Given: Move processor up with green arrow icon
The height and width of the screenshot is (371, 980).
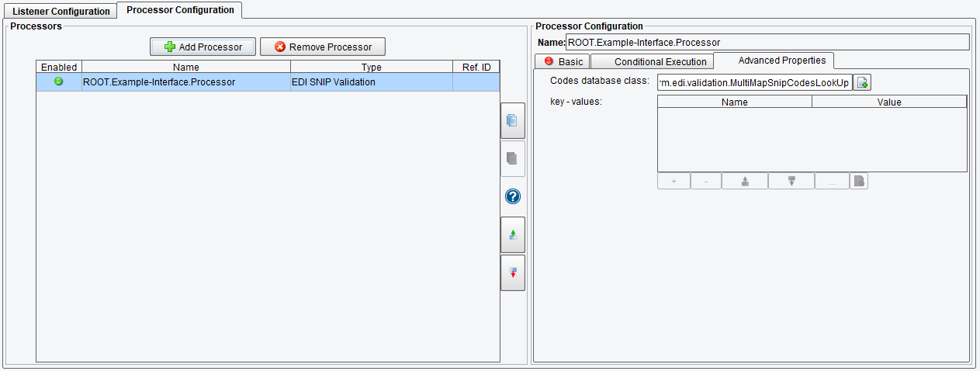Looking at the screenshot, I should tap(513, 234).
